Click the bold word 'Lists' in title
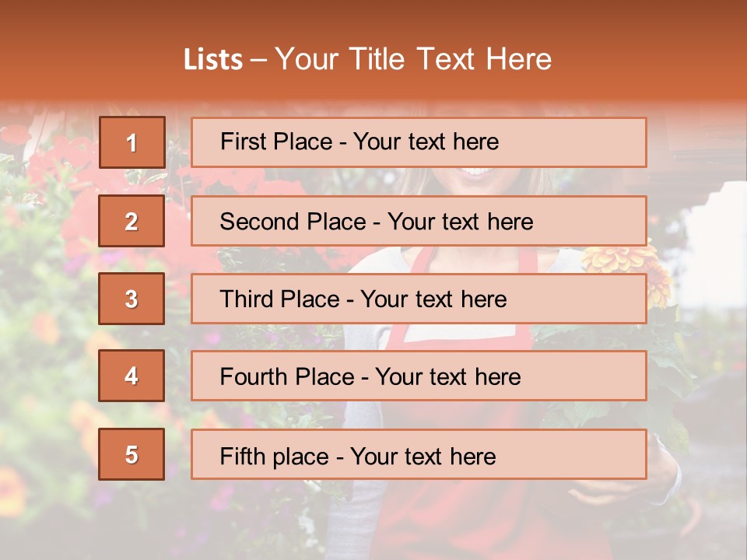747x560 pixels. 212,60
